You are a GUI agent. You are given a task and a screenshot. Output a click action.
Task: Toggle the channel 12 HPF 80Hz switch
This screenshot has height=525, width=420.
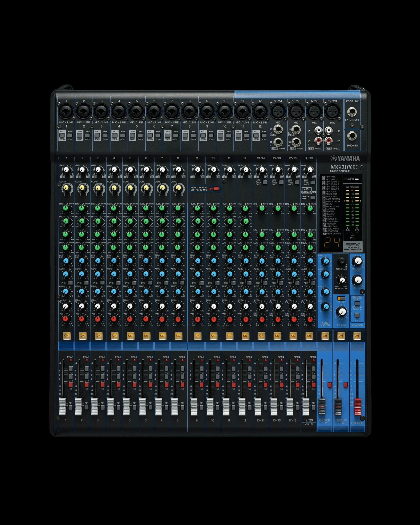coord(264,135)
